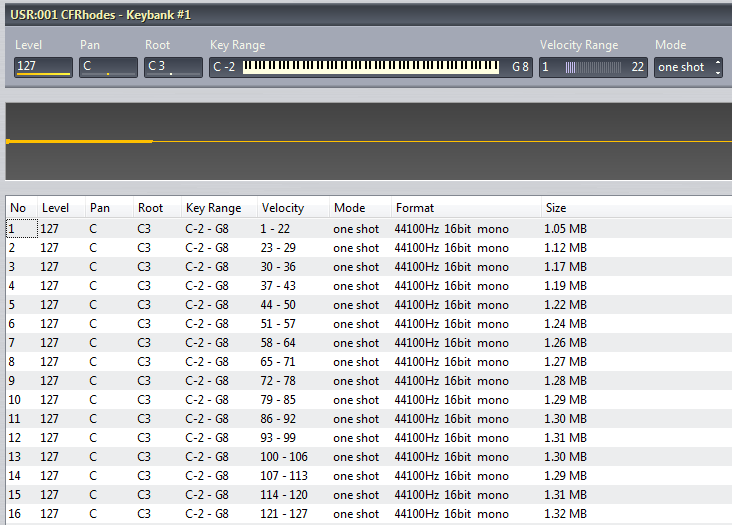Open the Mode dropdown set to one shot

click(x=687, y=67)
